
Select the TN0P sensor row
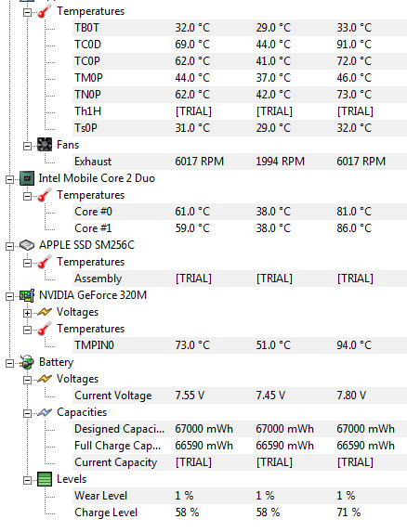click(x=240, y=95)
